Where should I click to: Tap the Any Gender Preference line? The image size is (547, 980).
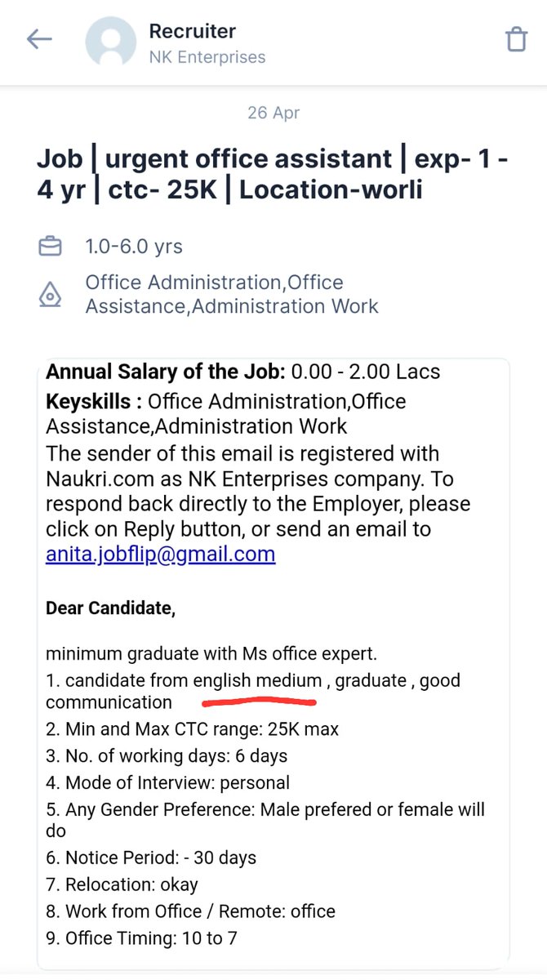tap(265, 820)
